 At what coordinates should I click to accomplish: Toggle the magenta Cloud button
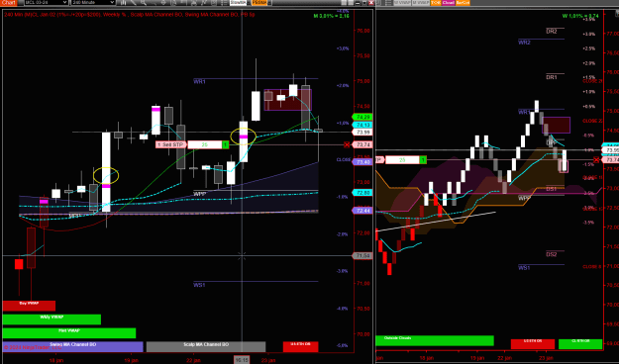pyautogui.click(x=449, y=2)
